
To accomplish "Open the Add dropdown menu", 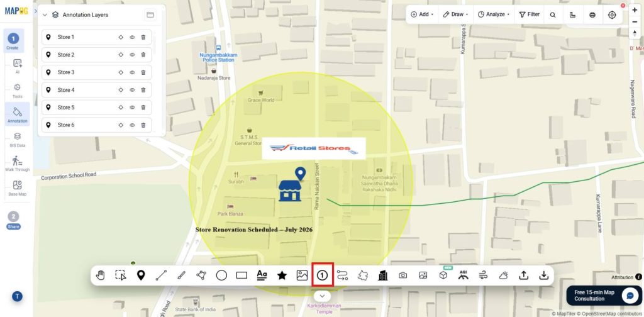I will 422,14.
